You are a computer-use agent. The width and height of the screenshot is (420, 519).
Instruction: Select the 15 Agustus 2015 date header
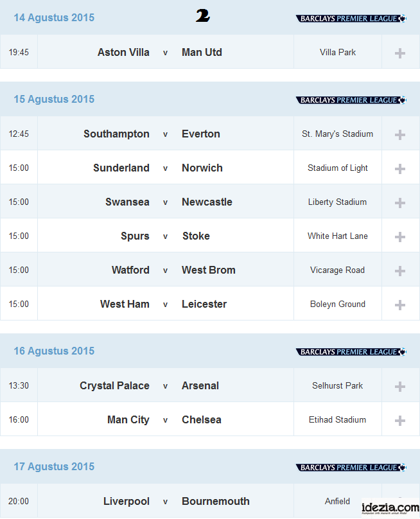click(x=54, y=99)
